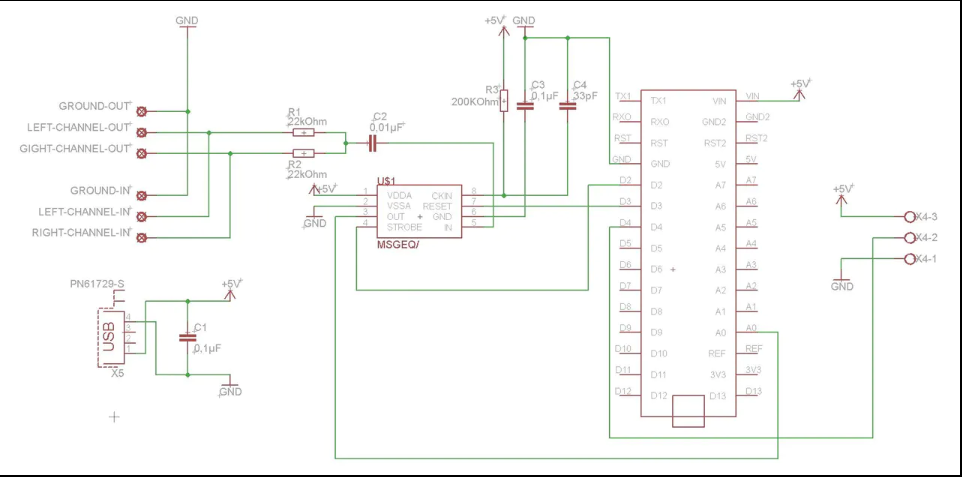Image resolution: width=962 pixels, height=477 pixels.
Task: Select the C3 capacitor symbol
Action: tap(525, 106)
